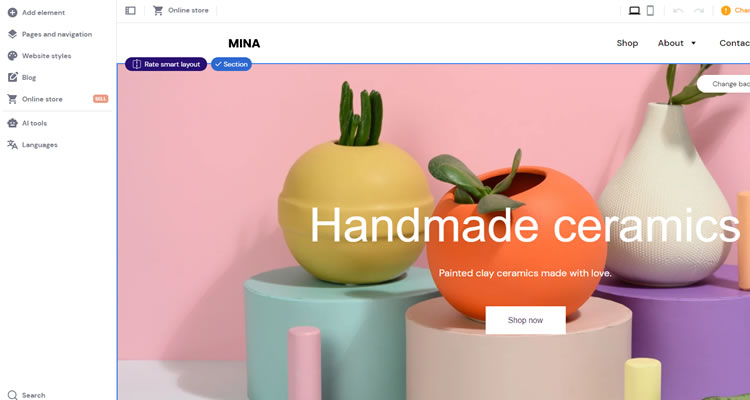Select the Section label tag
Image resolution: width=750 pixels, height=400 pixels.
[x=232, y=64]
